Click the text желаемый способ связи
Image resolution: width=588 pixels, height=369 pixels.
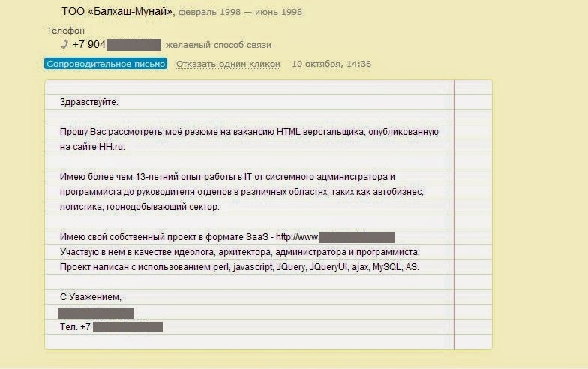click(x=218, y=45)
